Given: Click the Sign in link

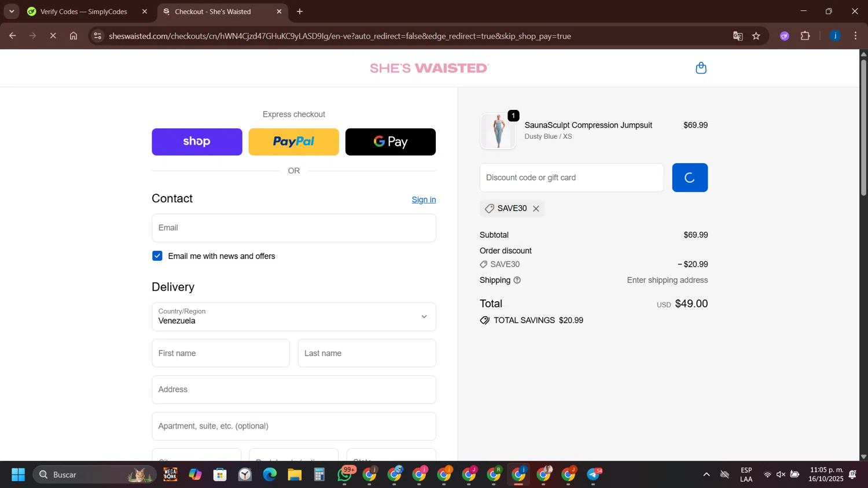Looking at the screenshot, I should (x=424, y=199).
